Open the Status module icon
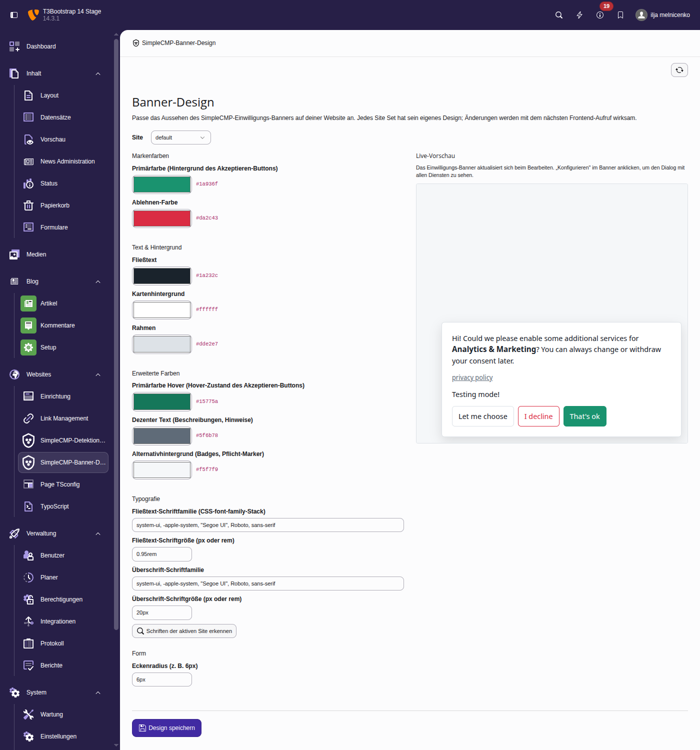 point(28,183)
